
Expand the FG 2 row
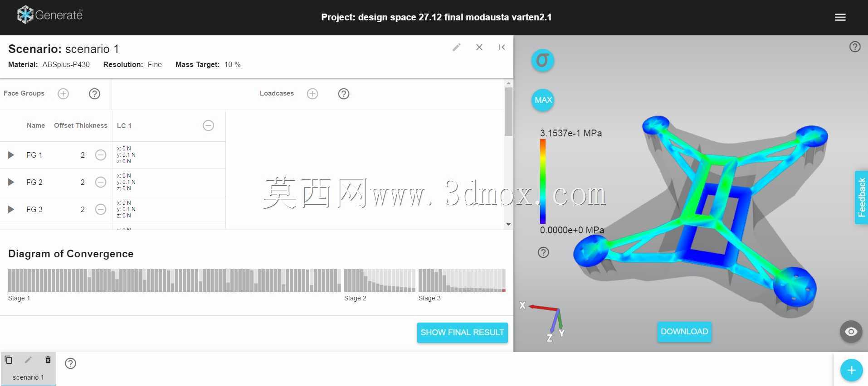pyautogui.click(x=11, y=182)
